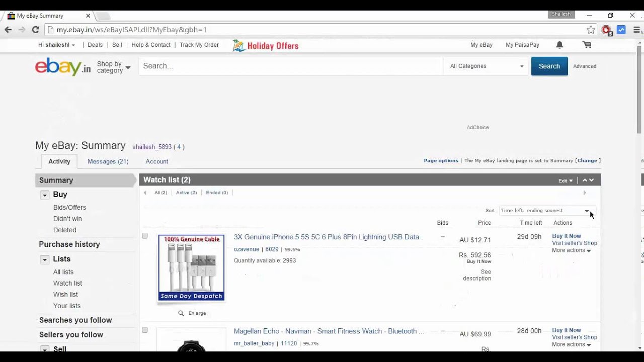Open Holiday Offers banner
Viewport: 644px width, 362px height.
pos(266,46)
